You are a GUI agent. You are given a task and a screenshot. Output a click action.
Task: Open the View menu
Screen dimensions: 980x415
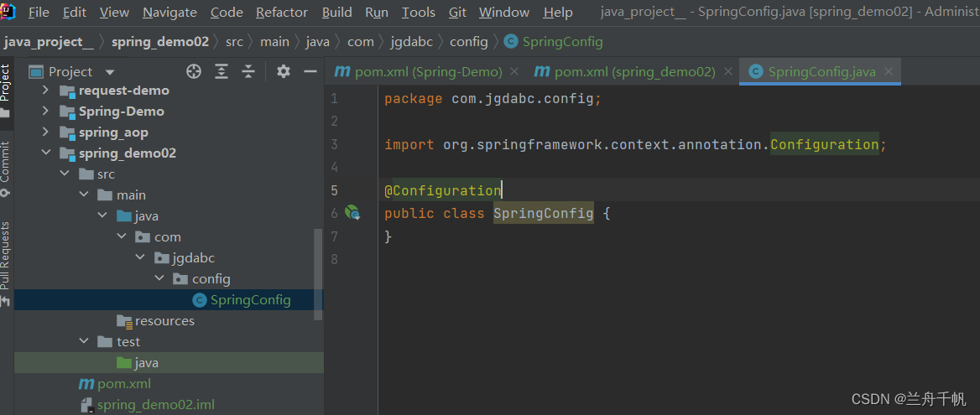(x=114, y=13)
